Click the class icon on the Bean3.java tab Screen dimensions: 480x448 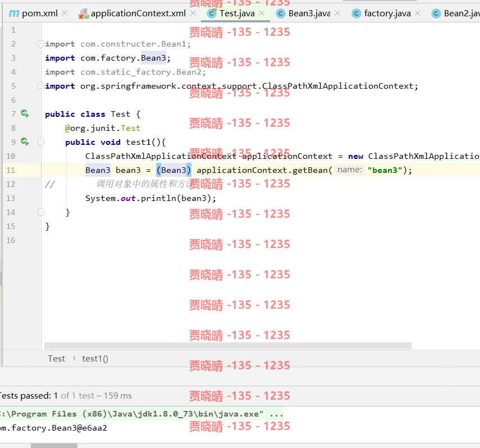pyautogui.click(x=280, y=13)
